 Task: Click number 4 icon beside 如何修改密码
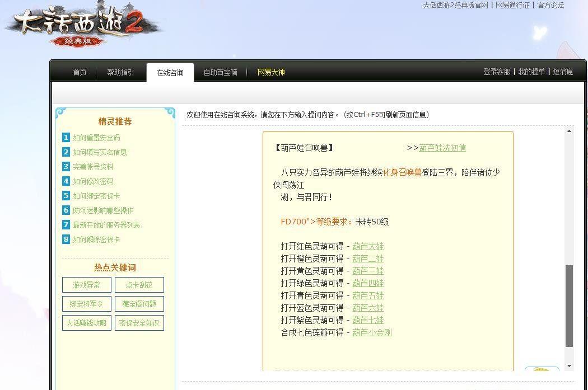(x=66, y=181)
